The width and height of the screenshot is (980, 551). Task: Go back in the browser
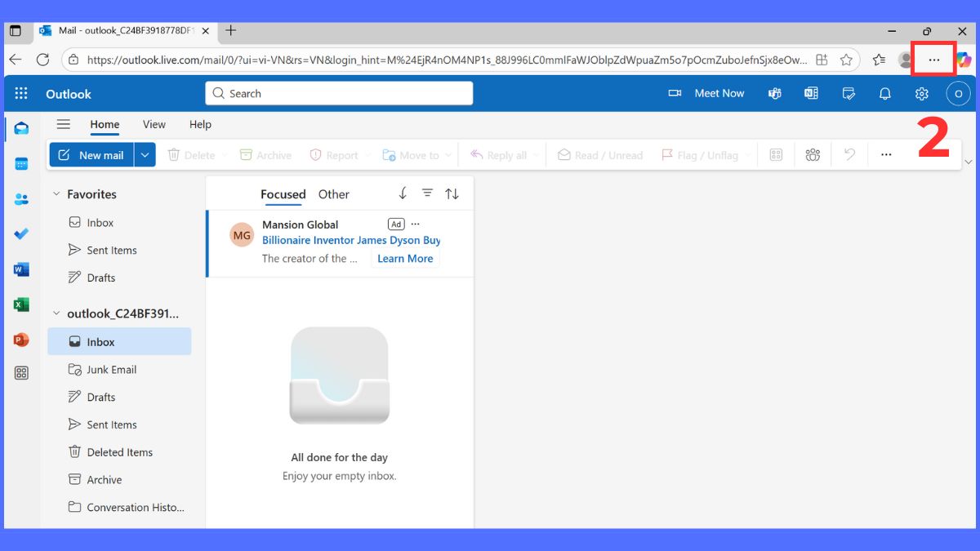pos(15,60)
